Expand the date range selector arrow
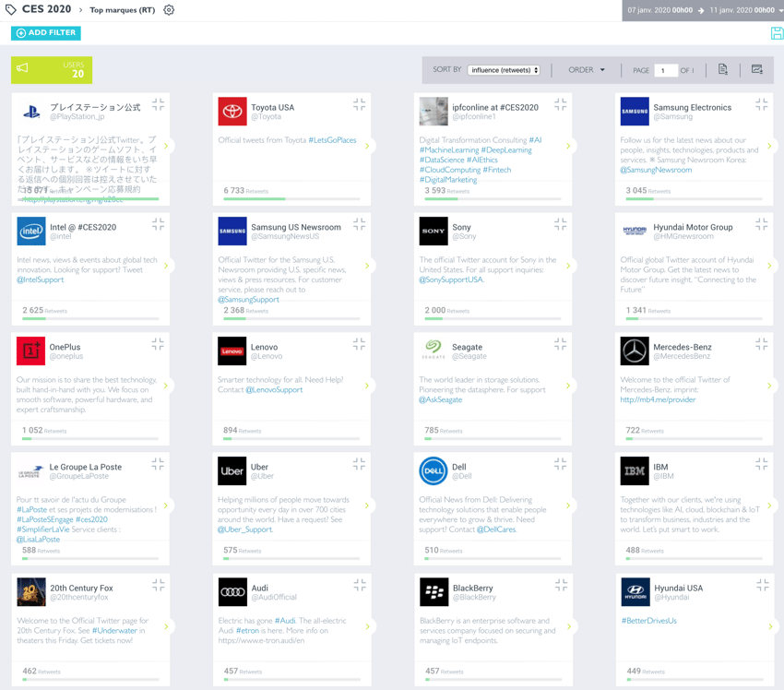 click(x=780, y=10)
